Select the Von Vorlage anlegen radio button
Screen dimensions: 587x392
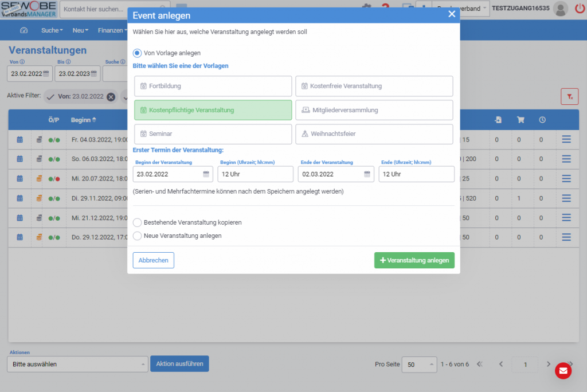pyautogui.click(x=137, y=53)
